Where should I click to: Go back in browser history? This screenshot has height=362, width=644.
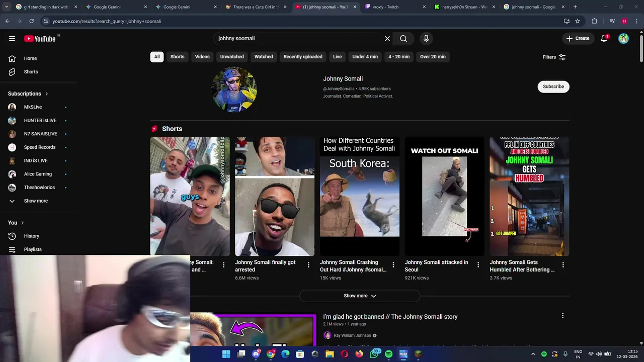(x=7, y=21)
